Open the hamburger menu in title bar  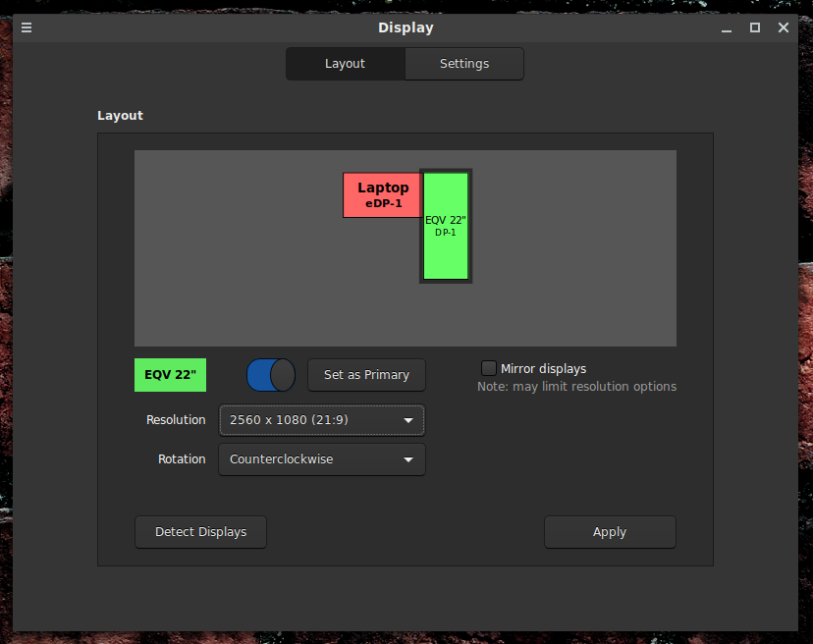27,27
